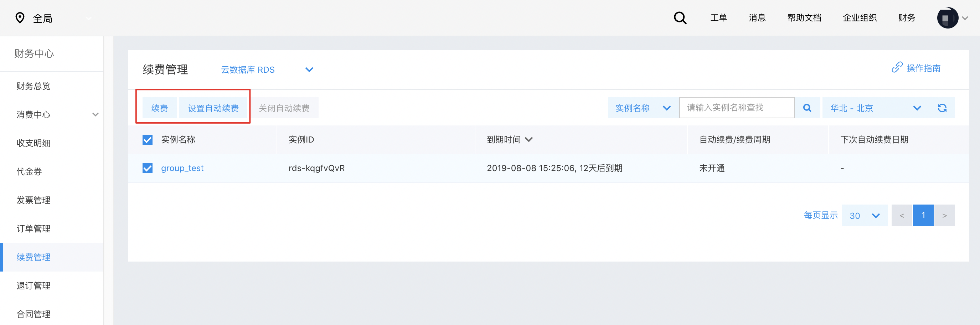Go to 合同管理 in the sidebar
980x325 pixels.
(33, 314)
